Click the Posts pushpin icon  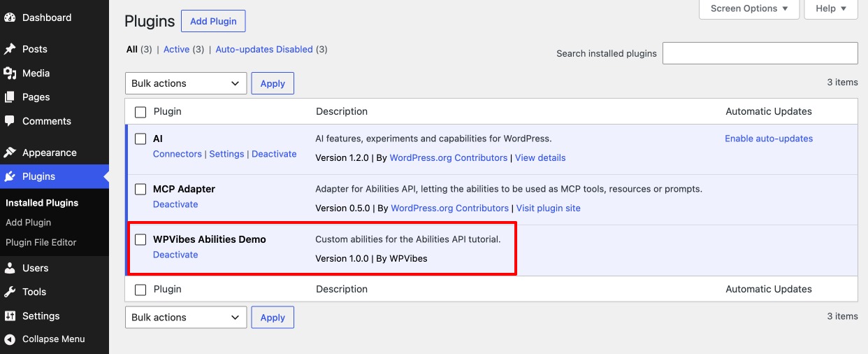coord(10,49)
